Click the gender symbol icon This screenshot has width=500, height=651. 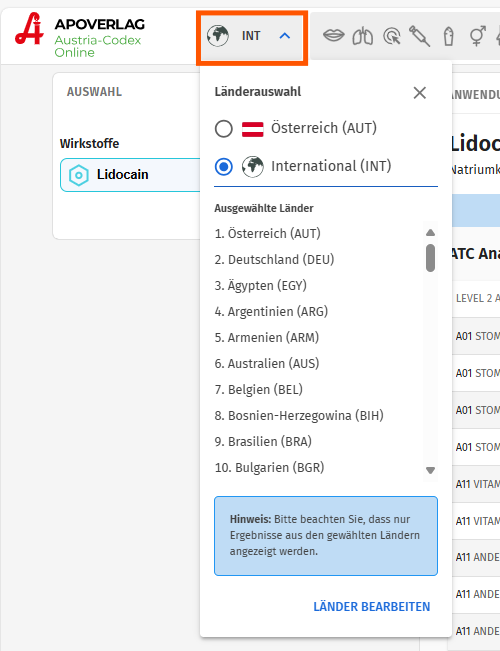(x=478, y=36)
